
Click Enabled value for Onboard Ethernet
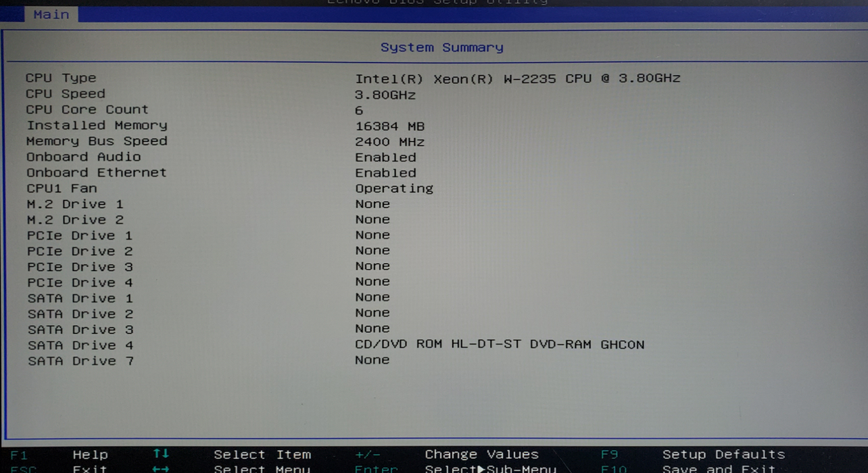[386, 173]
